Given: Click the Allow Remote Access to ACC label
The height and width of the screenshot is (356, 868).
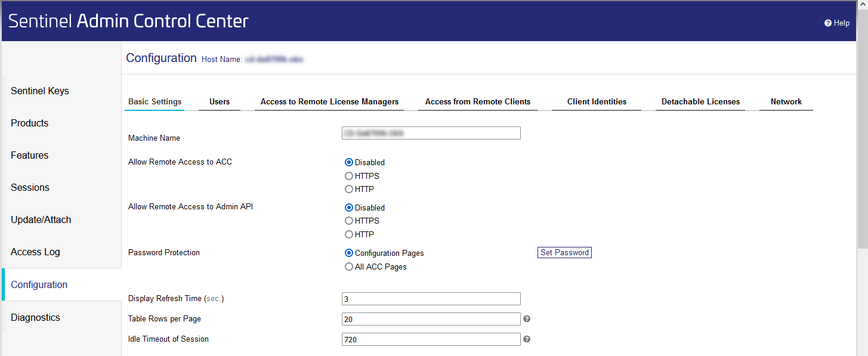Looking at the screenshot, I should click(180, 162).
